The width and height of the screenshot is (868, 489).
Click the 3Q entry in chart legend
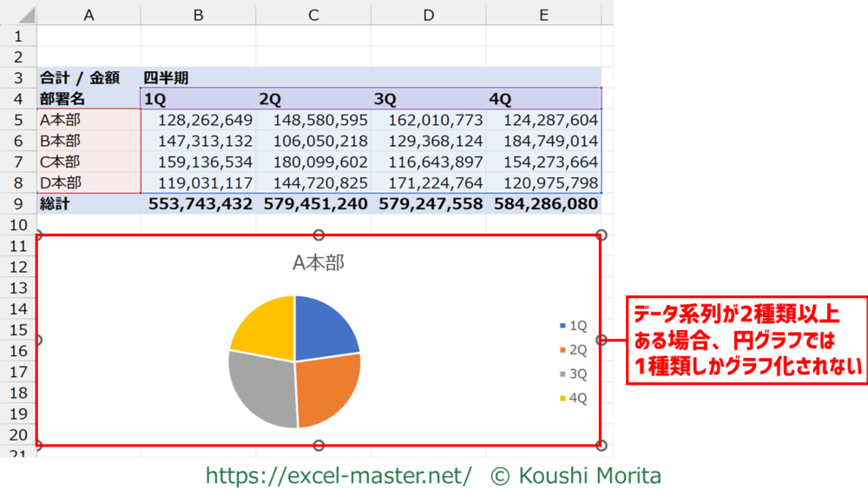tap(573, 374)
